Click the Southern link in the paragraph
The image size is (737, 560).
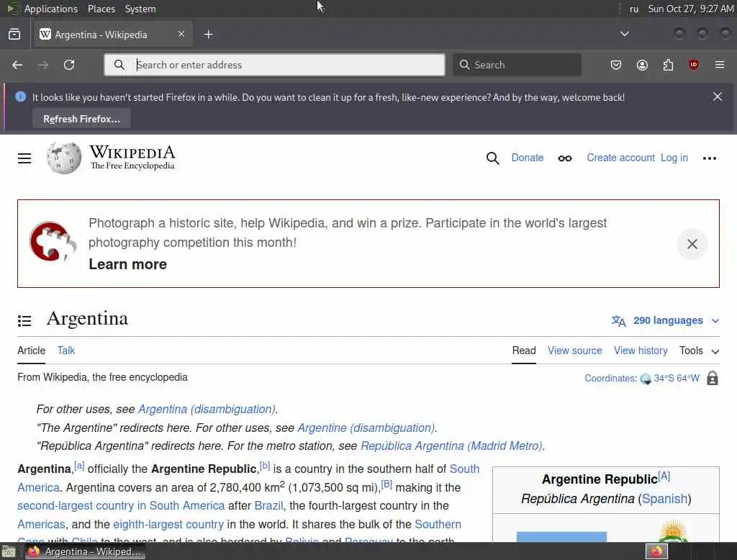[438, 524]
